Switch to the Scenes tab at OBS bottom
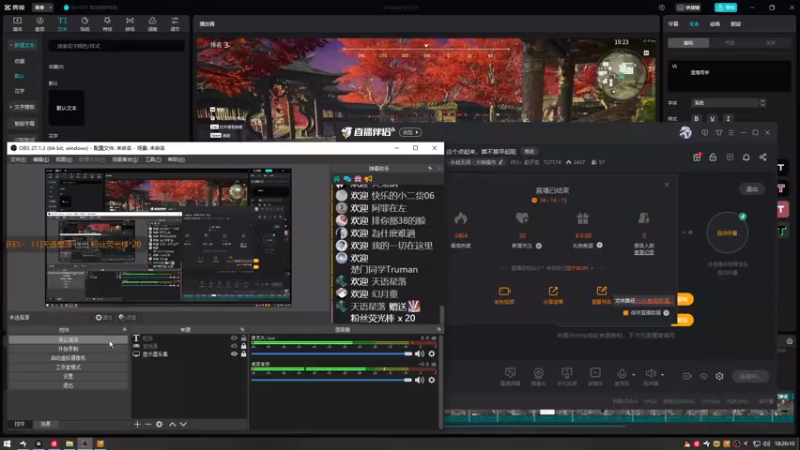This screenshot has height=450, width=800. pos(45,424)
